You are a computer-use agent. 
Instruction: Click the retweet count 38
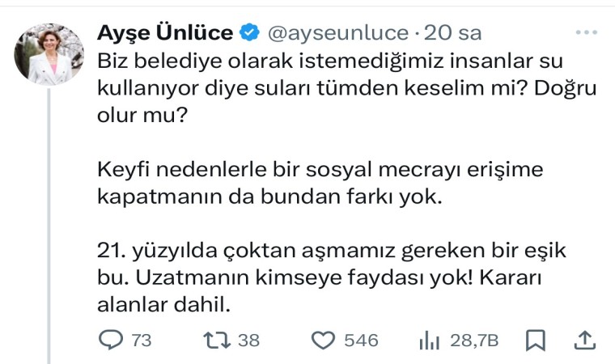click(x=248, y=341)
